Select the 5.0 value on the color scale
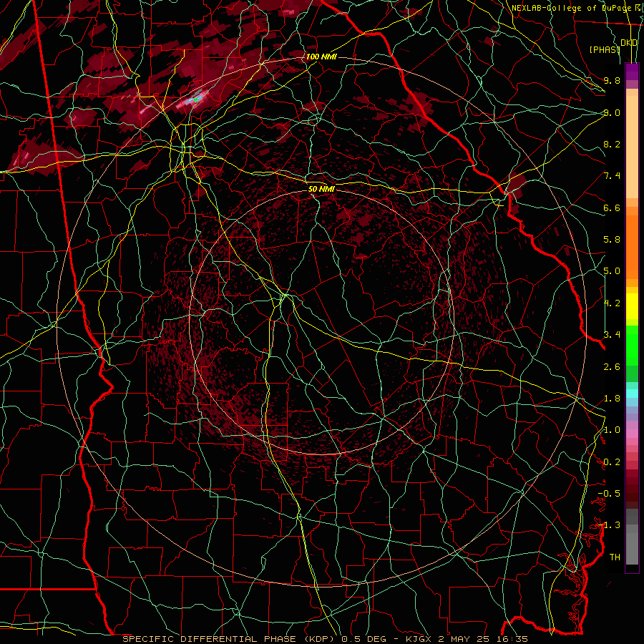Viewport: 644px width, 644px height. (612, 271)
